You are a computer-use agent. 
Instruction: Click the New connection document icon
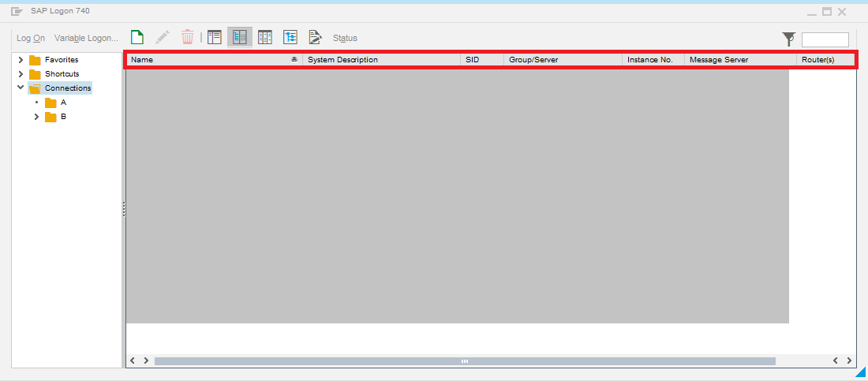click(x=137, y=37)
